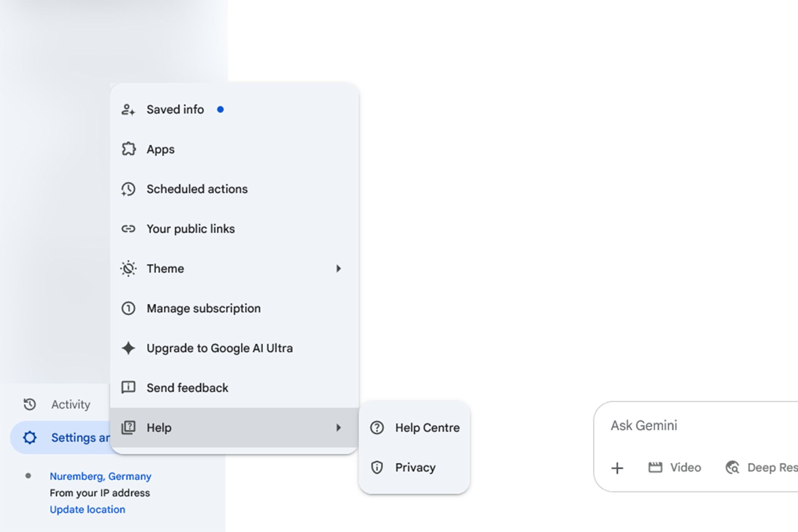
Task: Open Activity in the sidebar
Action: 70,404
